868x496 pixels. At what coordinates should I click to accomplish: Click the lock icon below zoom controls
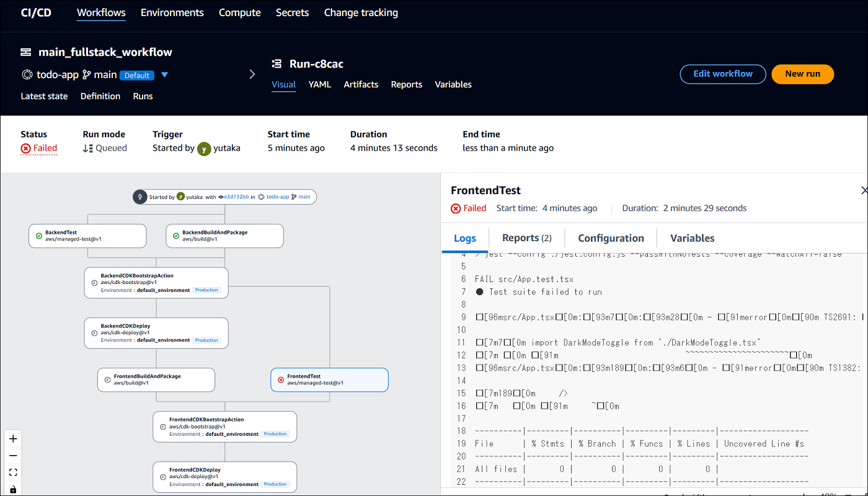pos(13,489)
